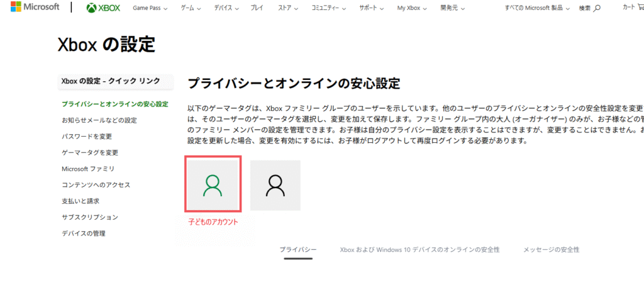This screenshot has width=644, height=282.
Task: Expand すべての Microsoft 製品 menu
Action: 537,8
